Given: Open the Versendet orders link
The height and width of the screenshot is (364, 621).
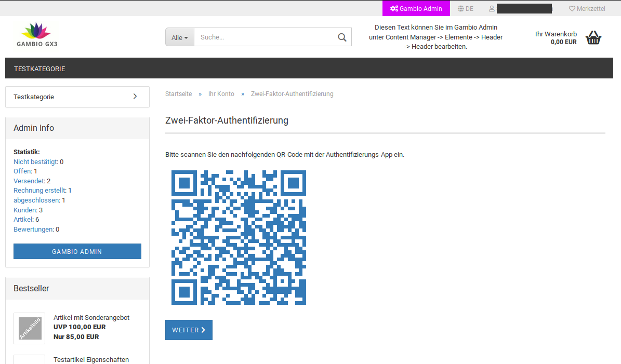Looking at the screenshot, I should pyautogui.click(x=29, y=181).
